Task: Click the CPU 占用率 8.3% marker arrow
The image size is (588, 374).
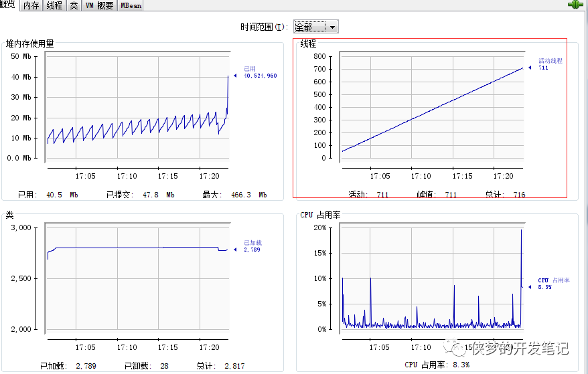Action: pyautogui.click(x=530, y=287)
